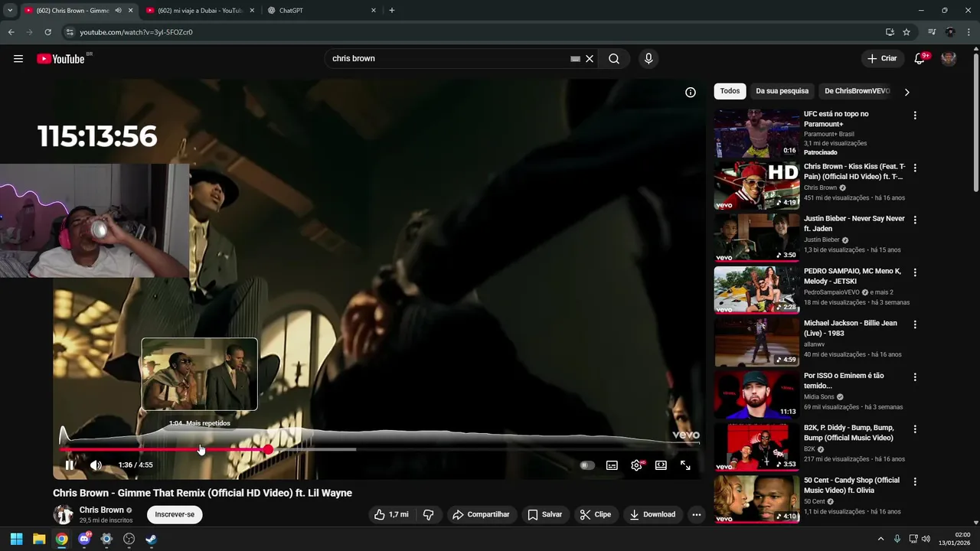Image resolution: width=980 pixels, height=551 pixels.
Task: Go back in browser history
Action: pyautogui.click(x=11, y=32)
